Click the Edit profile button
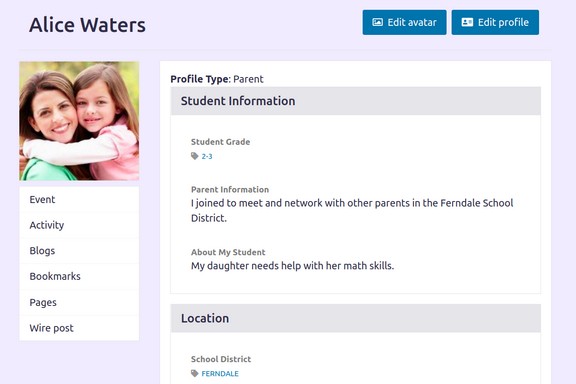Image resolution: width=576 pixels, height=384 pixels. (x=495, y=22)
